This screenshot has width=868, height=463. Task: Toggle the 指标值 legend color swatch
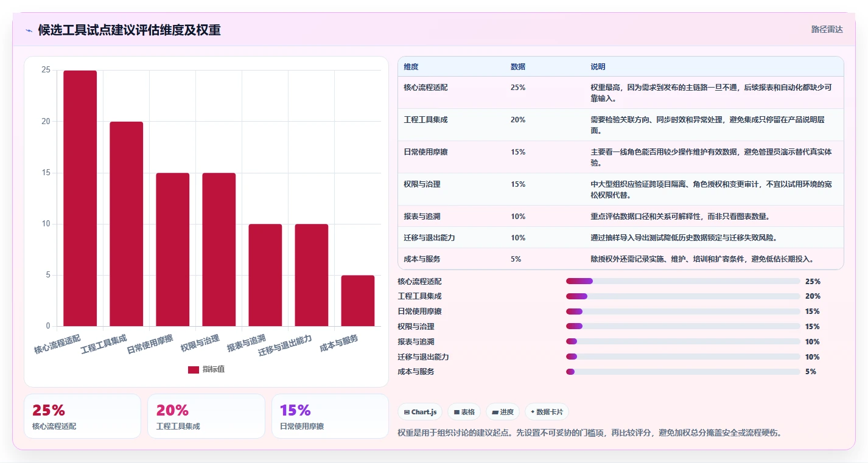pos(194,370)
